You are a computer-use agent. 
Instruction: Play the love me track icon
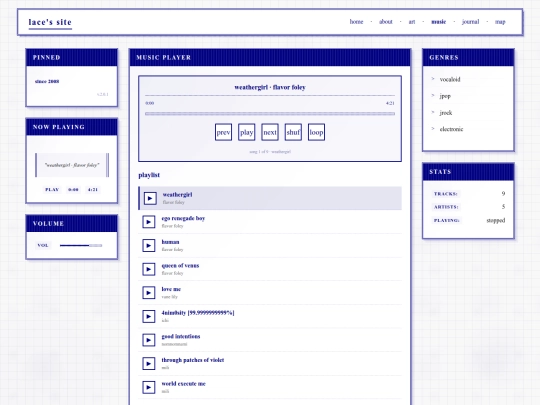[x=149, y=293]
